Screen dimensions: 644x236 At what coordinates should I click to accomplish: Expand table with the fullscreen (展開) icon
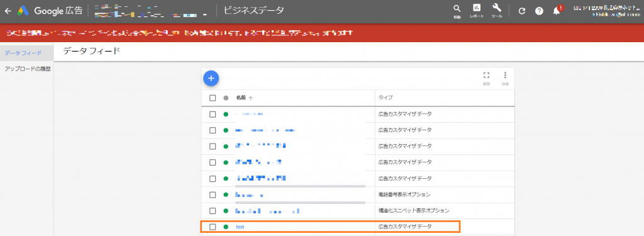click(x=486, y=76)
